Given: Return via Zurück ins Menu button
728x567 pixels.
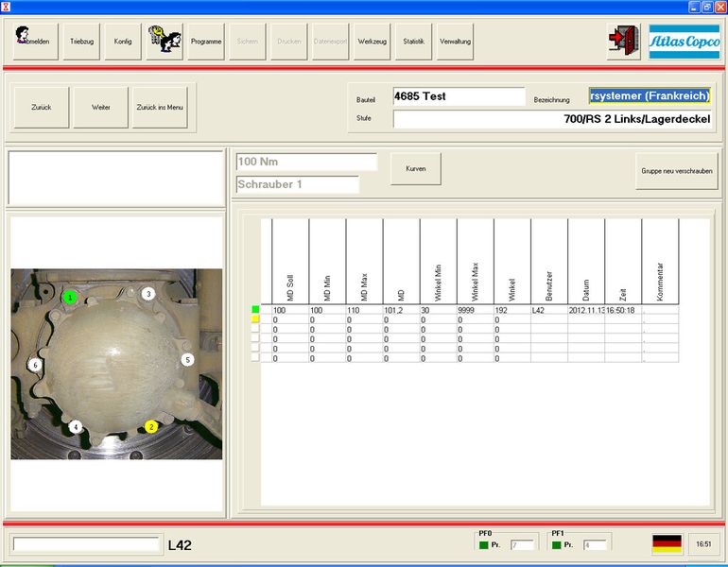Looking at the screenshot, I should [x=160, y=107].
